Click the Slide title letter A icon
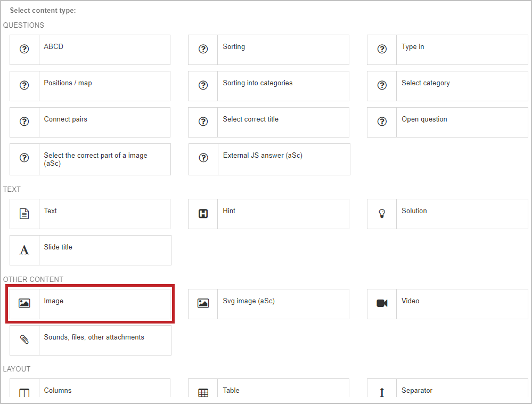The image size is (532, 404). point(24,250)
